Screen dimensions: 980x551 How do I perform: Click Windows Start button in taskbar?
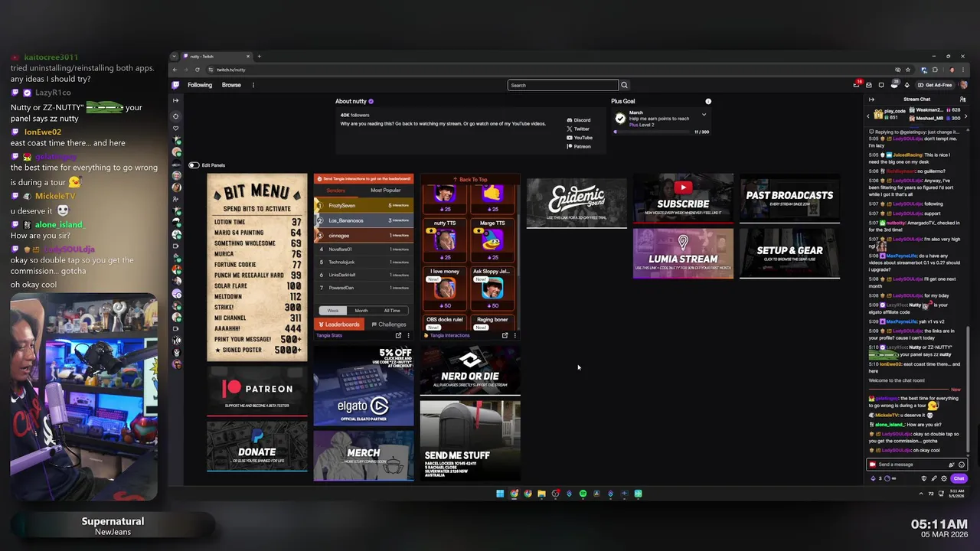tap(500, 494)
